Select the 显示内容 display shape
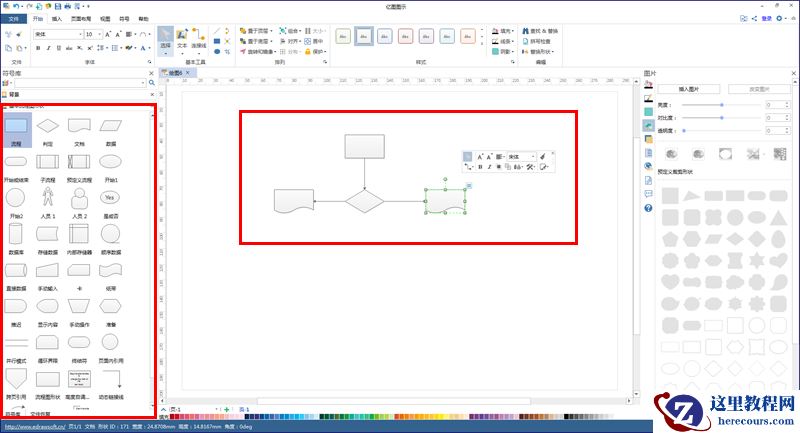800x433 pixels. click(x=47, y=306)
